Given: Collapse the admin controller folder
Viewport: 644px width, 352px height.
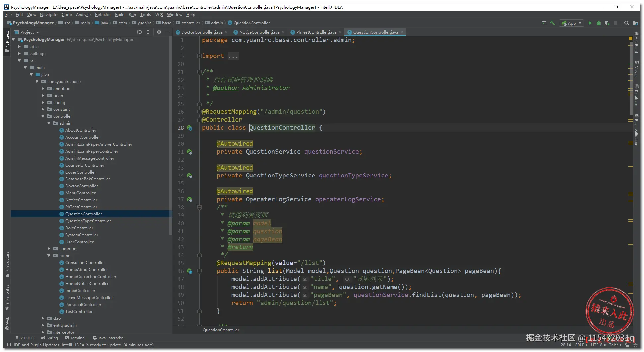Looking at the screenshot, I should click(49, 123).
